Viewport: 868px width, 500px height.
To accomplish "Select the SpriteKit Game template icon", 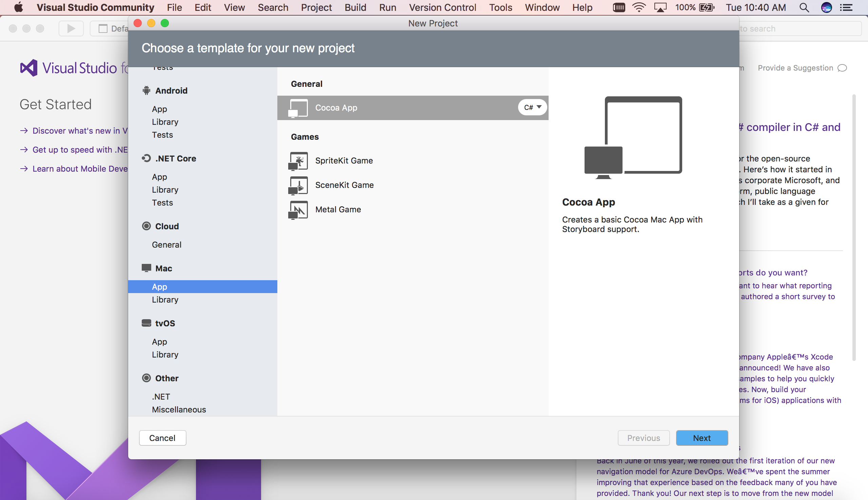I will pos(298,161).
